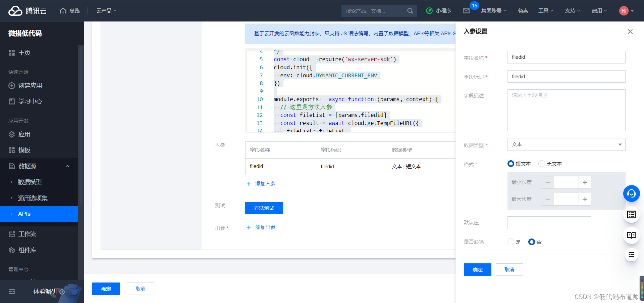Click the 默认值 input field

[549, 223]
